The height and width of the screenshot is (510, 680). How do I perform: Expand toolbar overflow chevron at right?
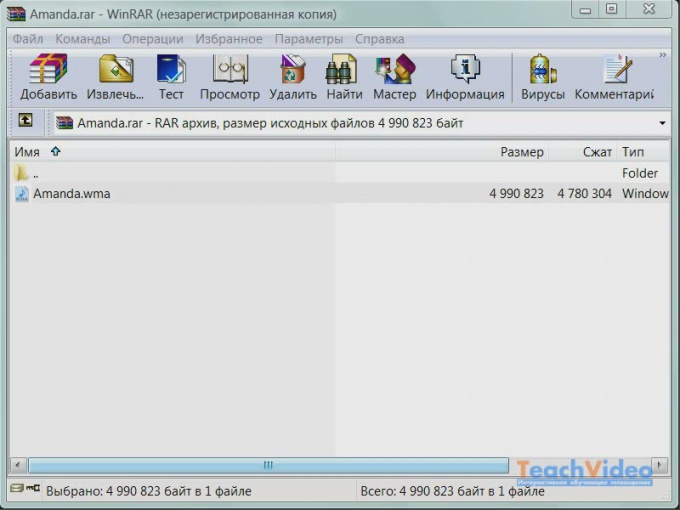tap(662, 56)
